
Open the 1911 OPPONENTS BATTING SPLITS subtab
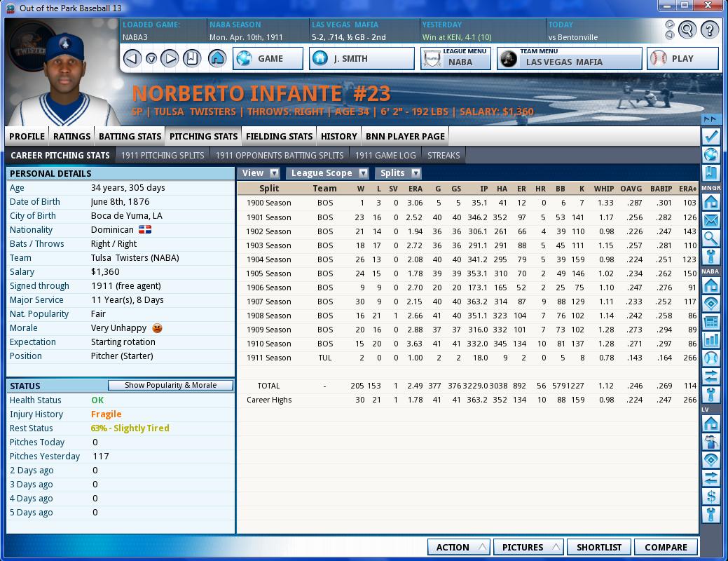click(280, 155)
